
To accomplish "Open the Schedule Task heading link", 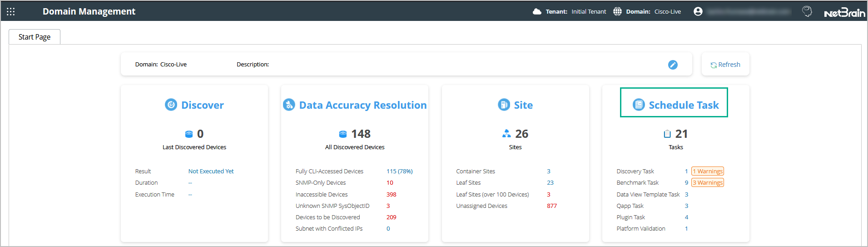I will [x=683, y=105].
